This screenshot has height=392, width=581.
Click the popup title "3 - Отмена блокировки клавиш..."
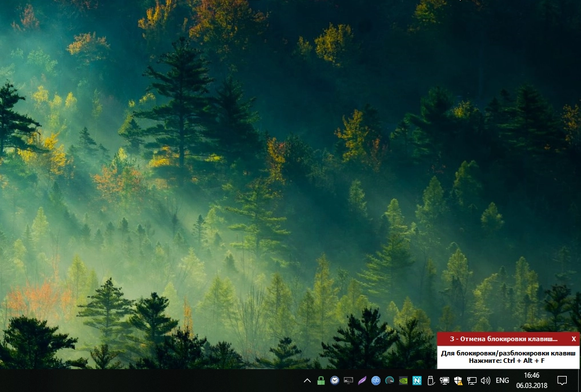(x=503, y=339)
